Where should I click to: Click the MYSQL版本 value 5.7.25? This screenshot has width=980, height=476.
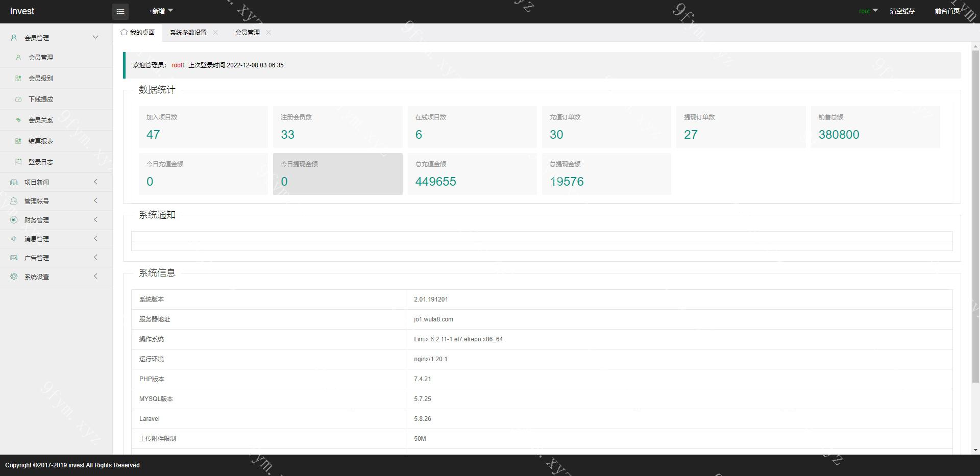(x=422, y=399)
